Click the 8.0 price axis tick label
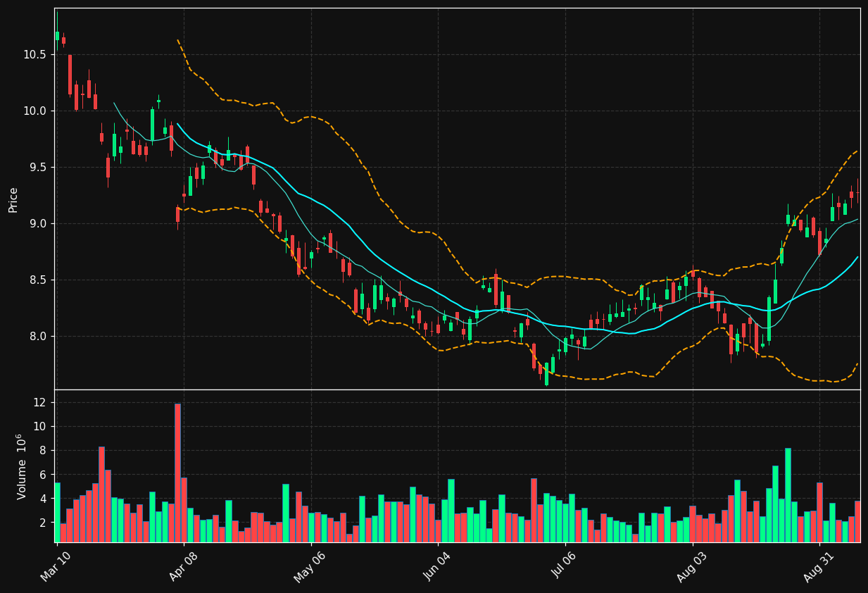Screen dimensions: 868x593 tap(39, 336)
